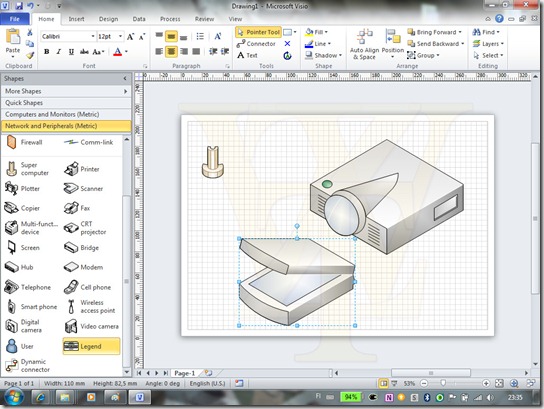
Task: Click the Legend shape in stencil
Action: tap(92, 346)
